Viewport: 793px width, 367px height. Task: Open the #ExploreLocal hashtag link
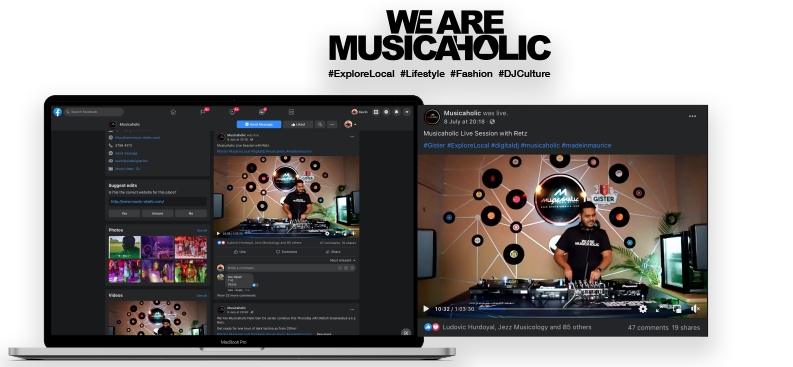468,145
